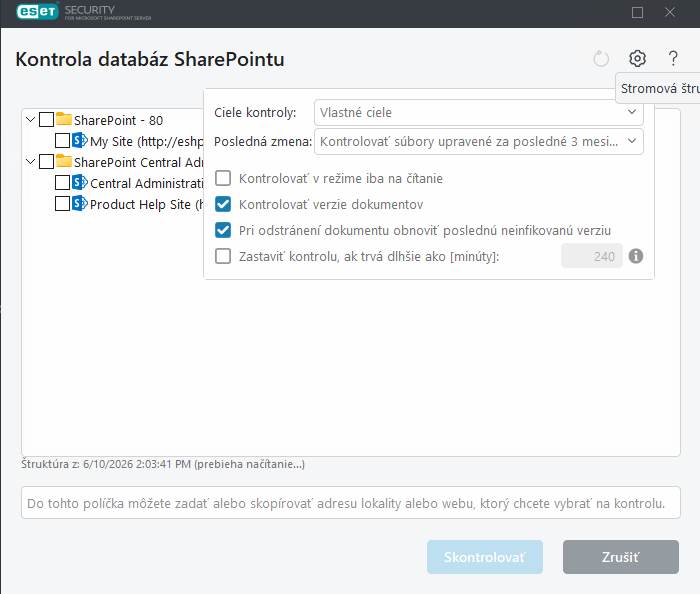
Task: Click SharePoint - 80 folder icon
Action: (x=64, y=119)
